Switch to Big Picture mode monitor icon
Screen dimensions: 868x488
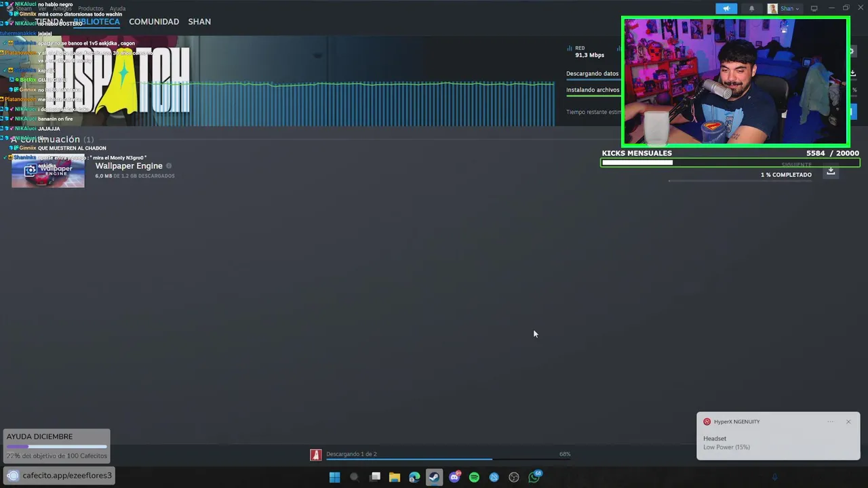(x=814, y=9)
